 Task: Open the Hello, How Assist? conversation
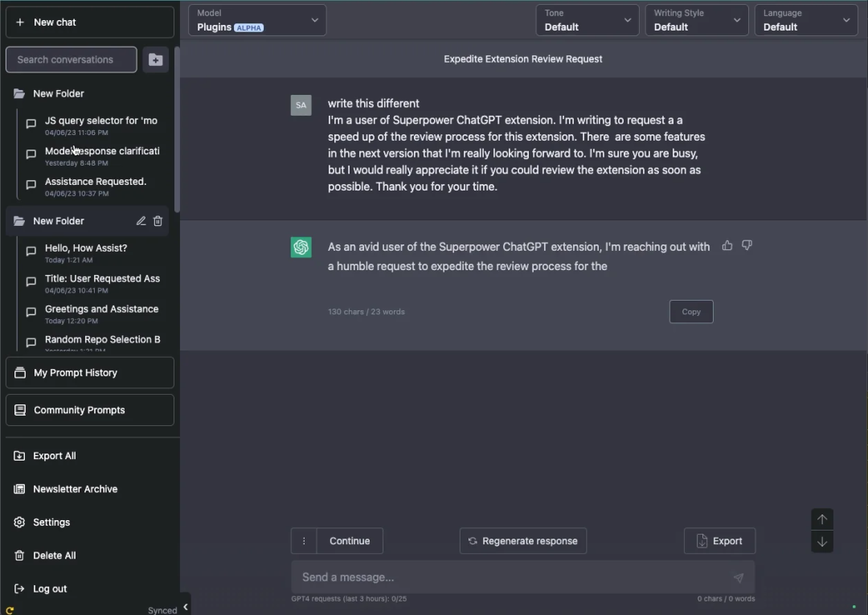click(x=92, y=253)
